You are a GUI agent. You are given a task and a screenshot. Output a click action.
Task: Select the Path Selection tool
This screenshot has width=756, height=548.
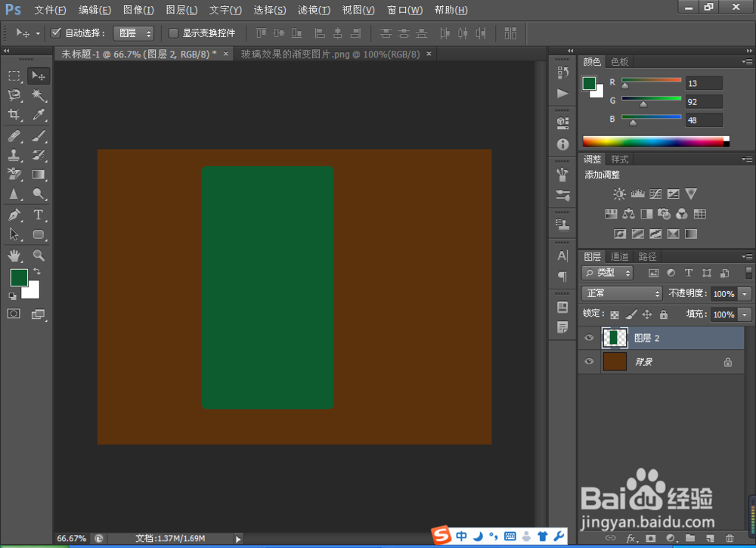click(14, 234)
